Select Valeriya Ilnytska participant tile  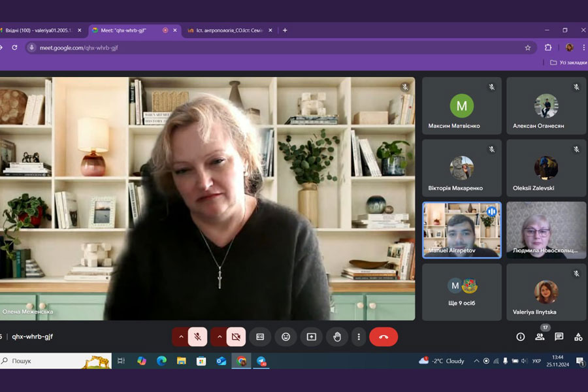point(546,292)
